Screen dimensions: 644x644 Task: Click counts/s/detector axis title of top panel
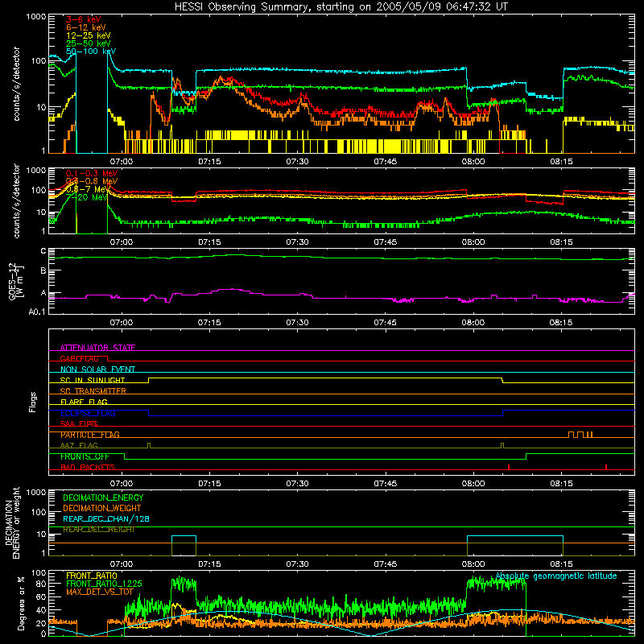point(16,84)
